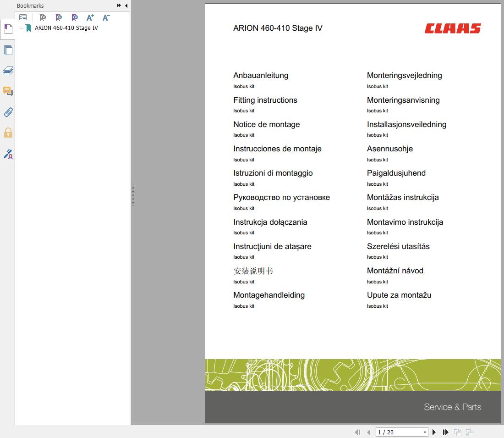Go to the last page
504x438 pixels.
coord(445,432)
